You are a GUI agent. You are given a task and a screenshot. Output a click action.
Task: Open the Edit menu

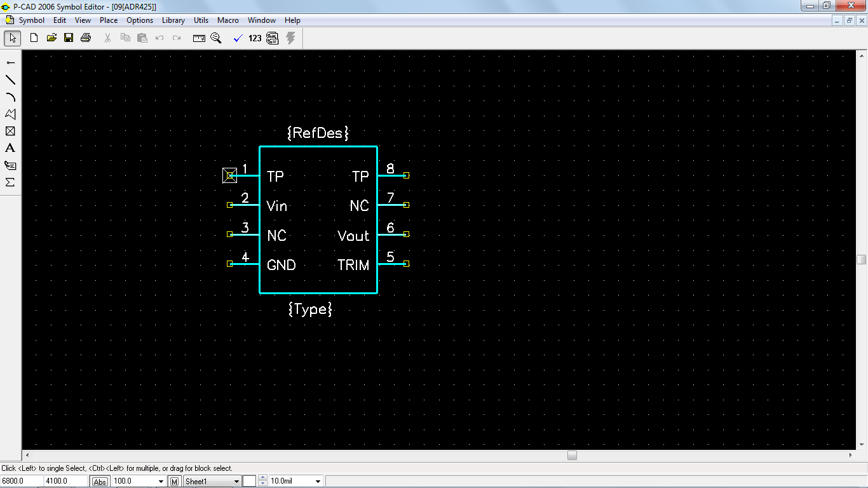[60, 20]
